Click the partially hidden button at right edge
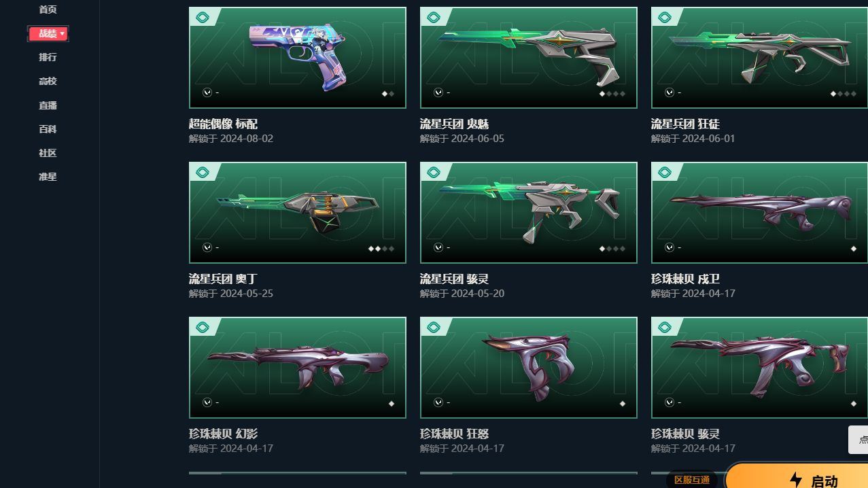 tap(858, 440)
